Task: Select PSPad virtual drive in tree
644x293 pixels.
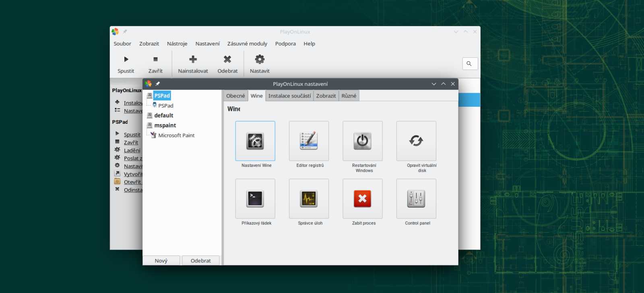Action: coord(162,96)
